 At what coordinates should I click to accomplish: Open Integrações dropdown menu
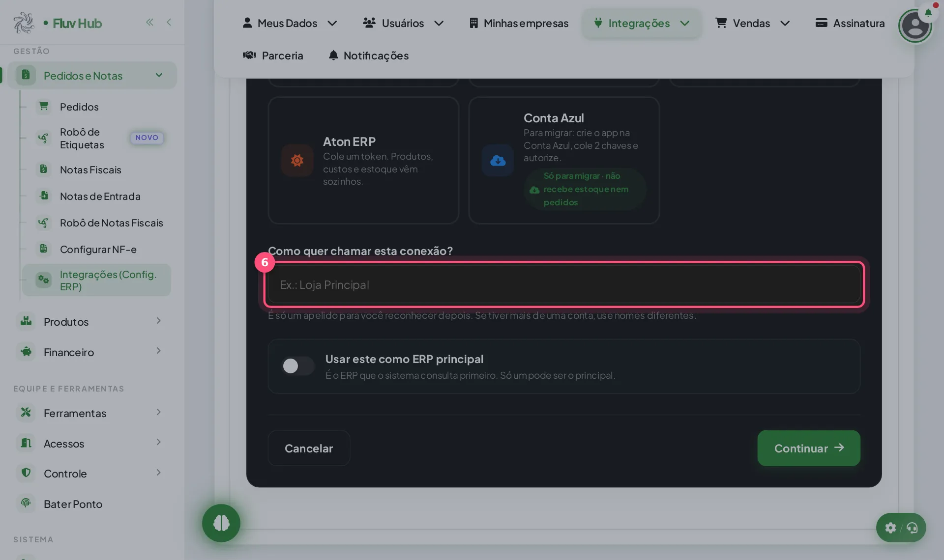pos(642,23)
